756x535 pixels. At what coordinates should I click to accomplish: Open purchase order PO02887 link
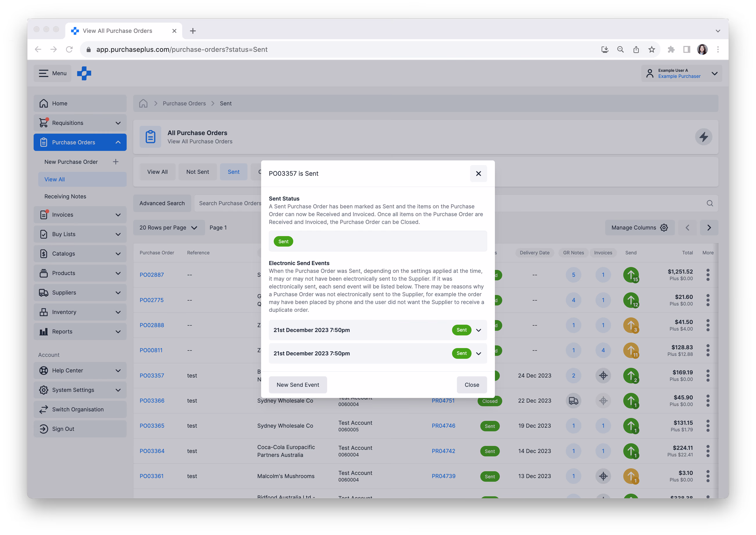click(x=151, y=275)
